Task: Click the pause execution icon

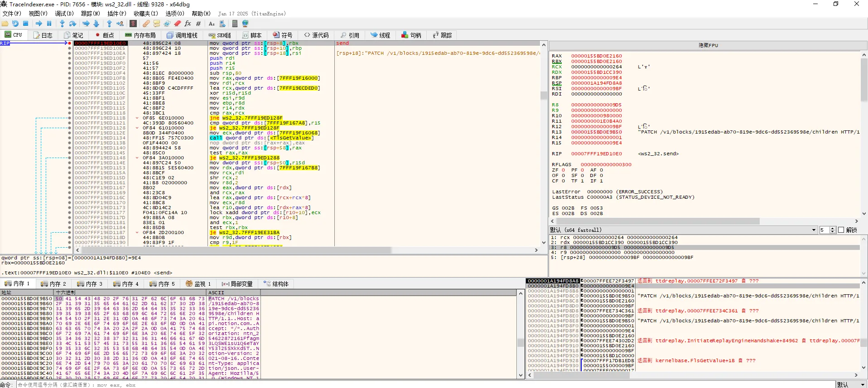Action: (x=49, y=24)
